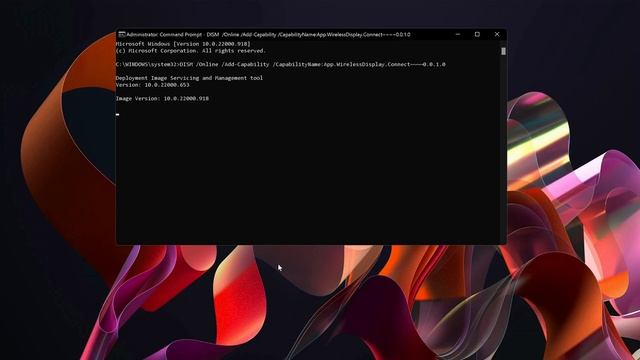Click the 'Image Version: 10.0.22000.918' line
This screenshot has width=640, height=360.
(x=162, y=98)
